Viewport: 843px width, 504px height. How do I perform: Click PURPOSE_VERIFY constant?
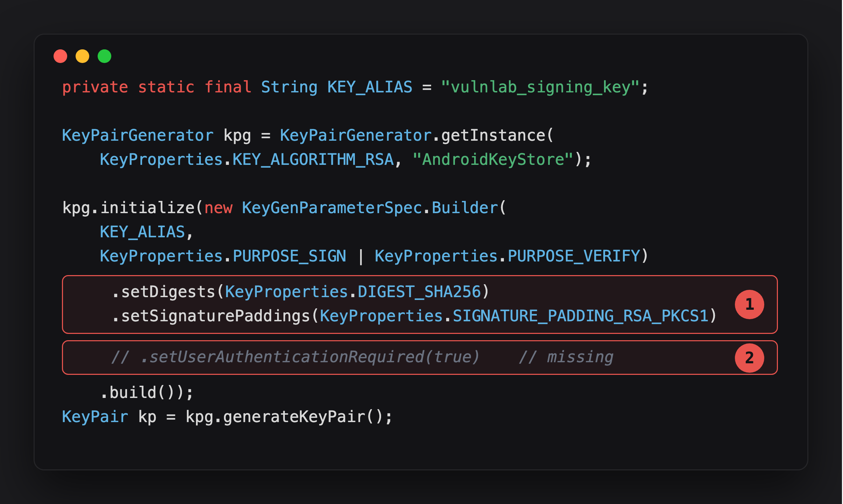click(x=574, y=256)
